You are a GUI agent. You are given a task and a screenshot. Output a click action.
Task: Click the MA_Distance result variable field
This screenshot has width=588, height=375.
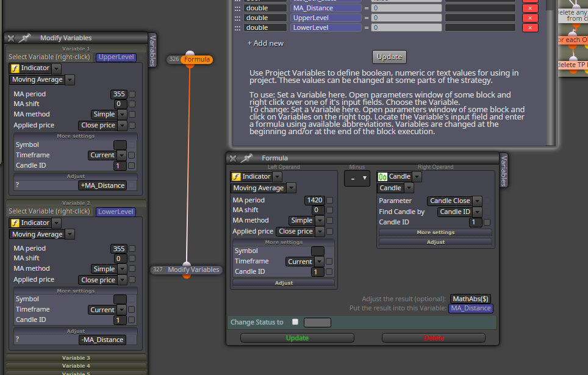pos(471,309)
